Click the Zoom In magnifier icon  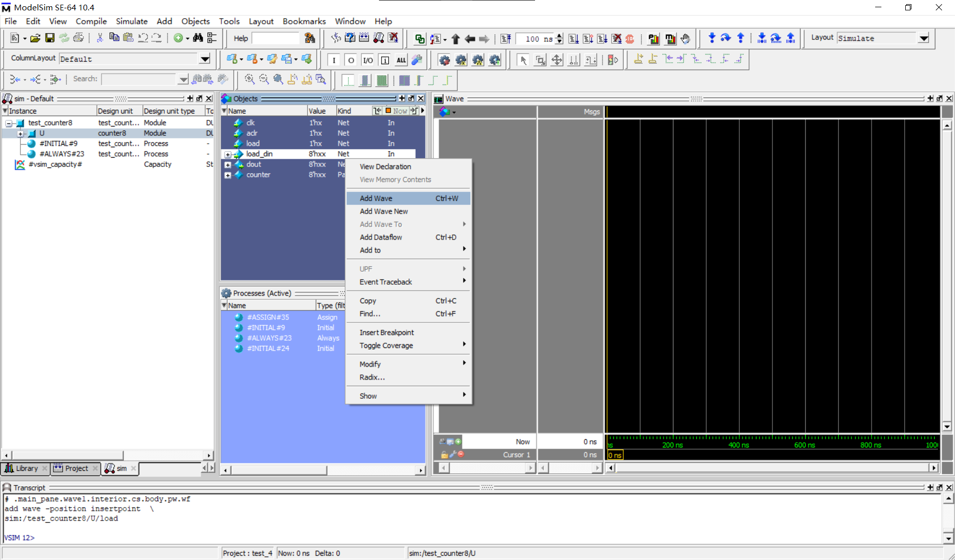coord(249,79)
